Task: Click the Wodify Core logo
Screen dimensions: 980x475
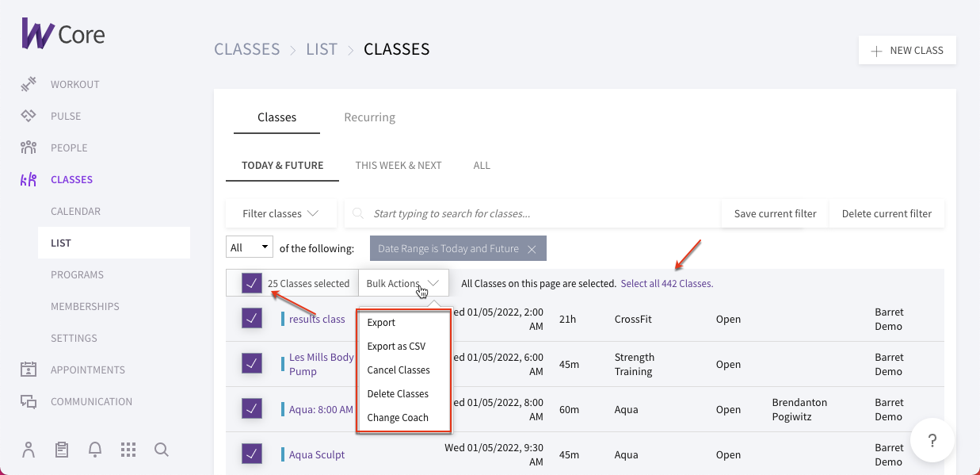Action: 63,34
